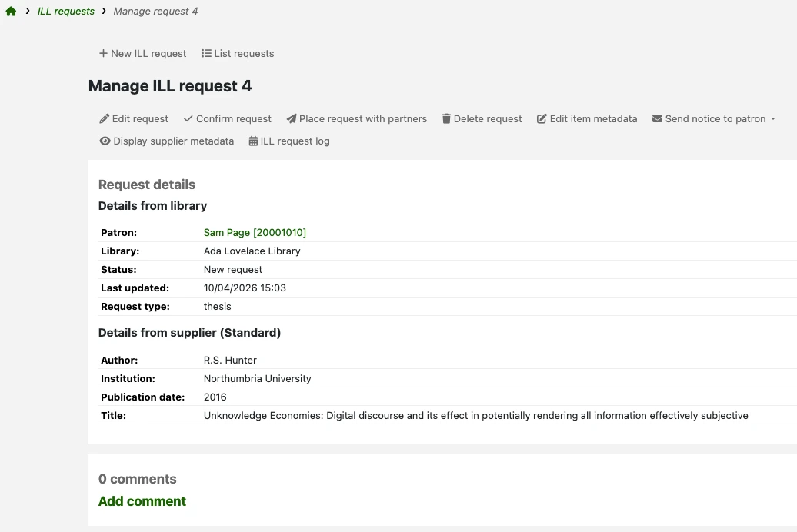Click the Add comment link
Image resolution: width=797 pixels, height=532 pixels.
(142, 501)
